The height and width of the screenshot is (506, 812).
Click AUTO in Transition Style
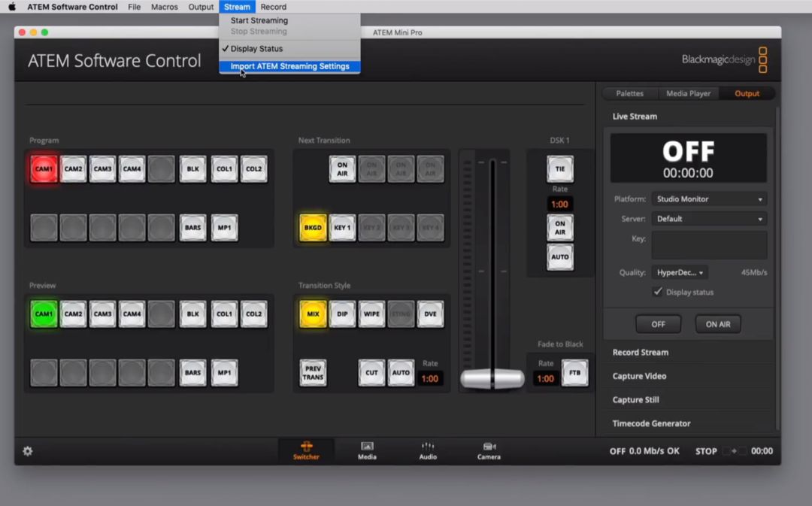401,372
